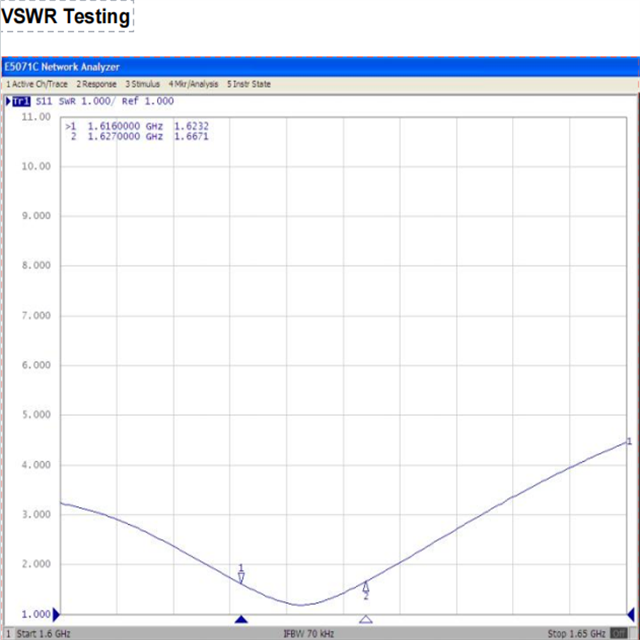Click the hollow marker 2 triangle on frequency axis
The height and width of the screenshot is (640, 640).
tap(366, 620)
